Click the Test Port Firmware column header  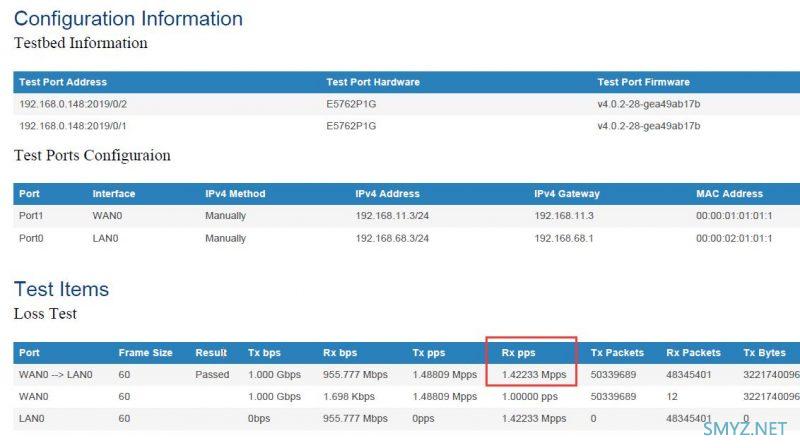[643, 82]
